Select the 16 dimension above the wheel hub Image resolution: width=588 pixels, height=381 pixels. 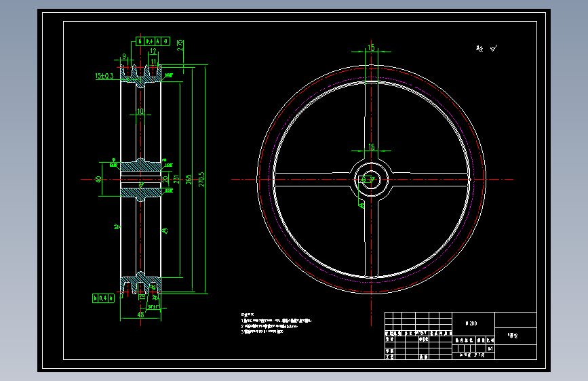[x=371, y=147]
